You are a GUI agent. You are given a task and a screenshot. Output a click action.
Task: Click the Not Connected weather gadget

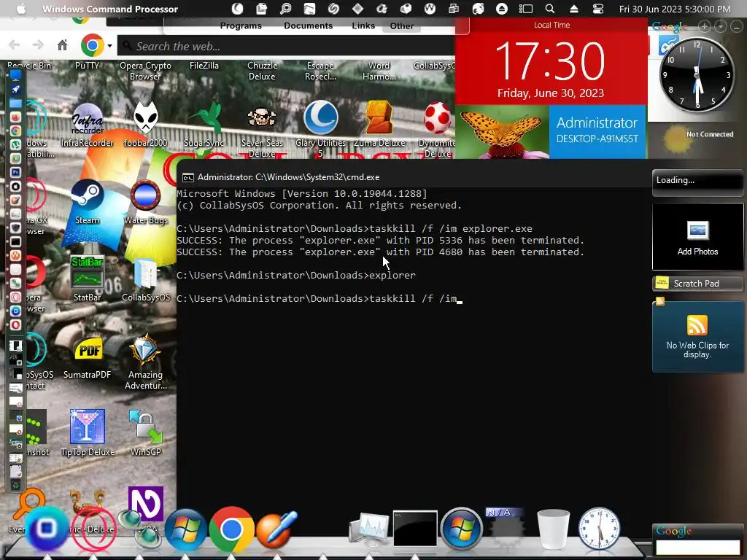click(697, 139)
